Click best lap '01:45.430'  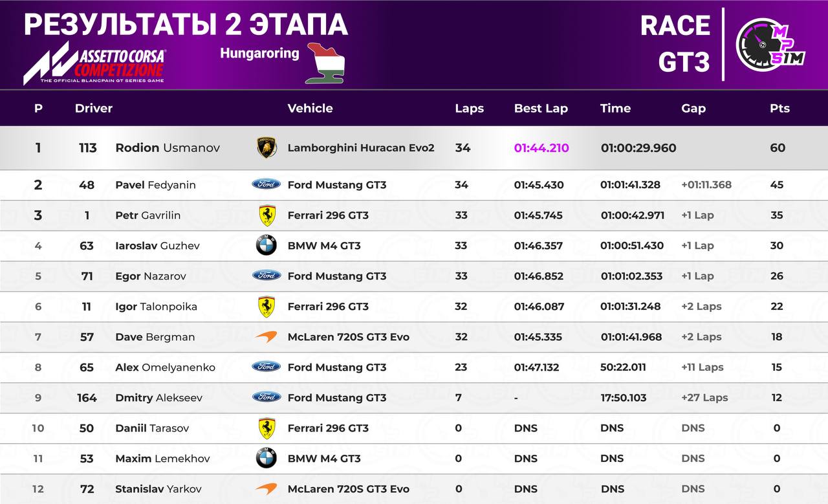539,185
